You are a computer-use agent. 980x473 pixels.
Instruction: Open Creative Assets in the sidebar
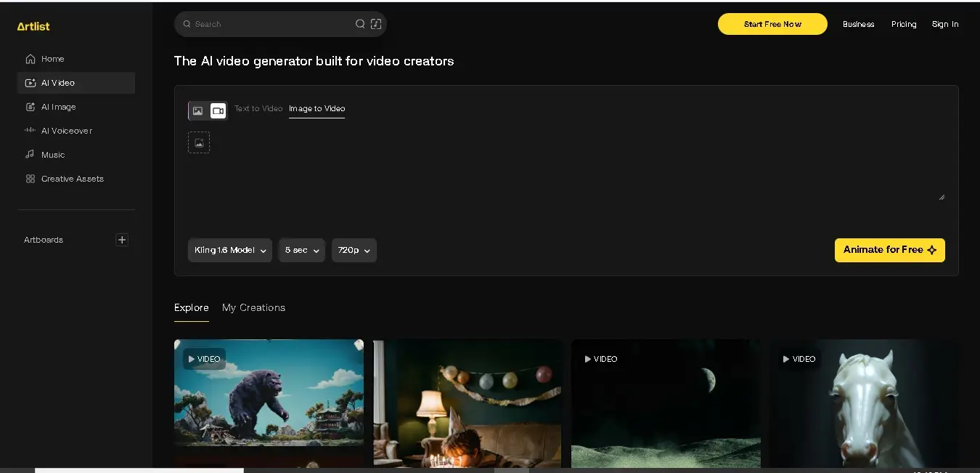(72, 179)
